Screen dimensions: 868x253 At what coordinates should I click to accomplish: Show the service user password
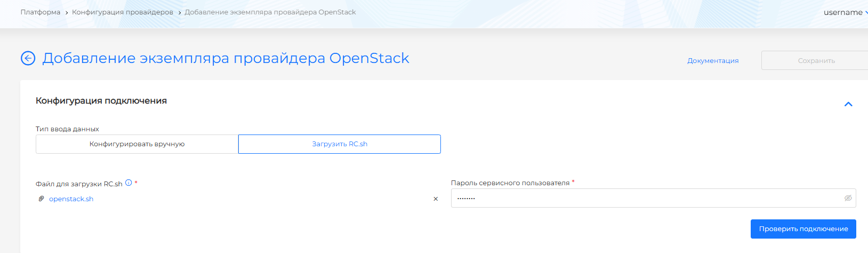tap(848, 198)
